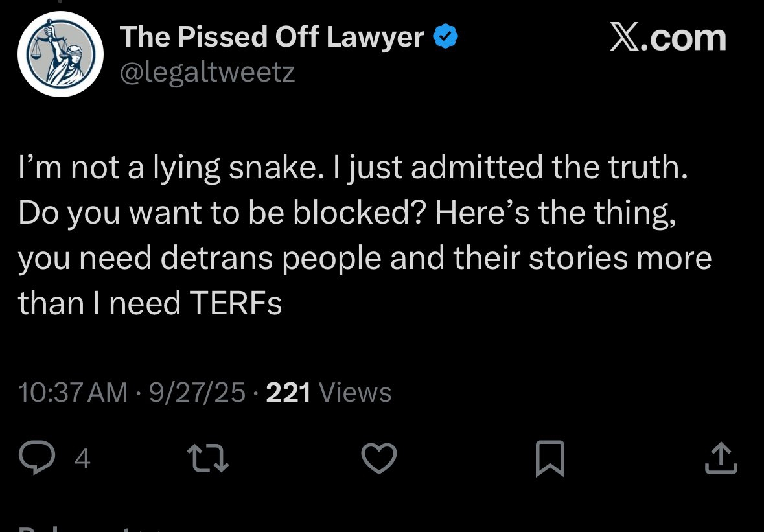Click the X logo in the watermark

625,38
